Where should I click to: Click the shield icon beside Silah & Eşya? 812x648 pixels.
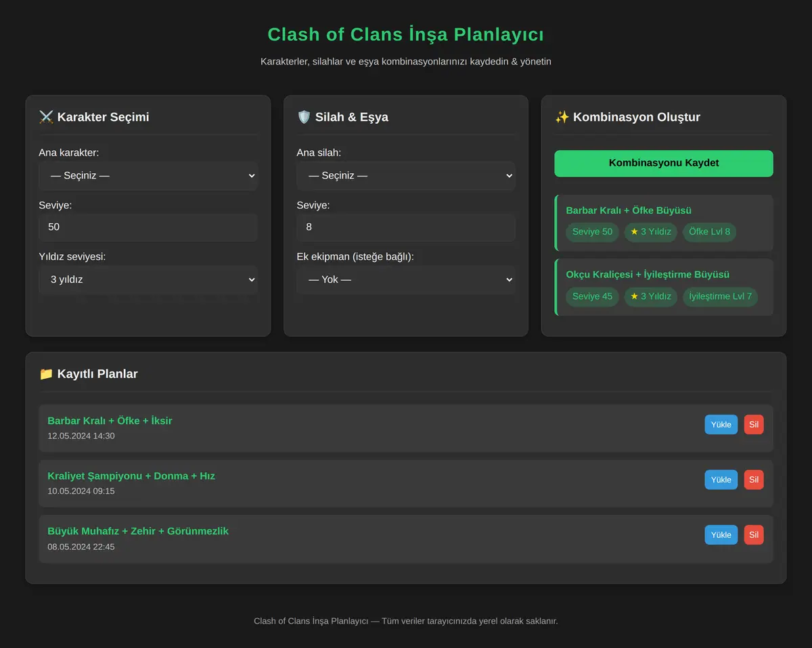pyautogui.click(x=304, y=117)
